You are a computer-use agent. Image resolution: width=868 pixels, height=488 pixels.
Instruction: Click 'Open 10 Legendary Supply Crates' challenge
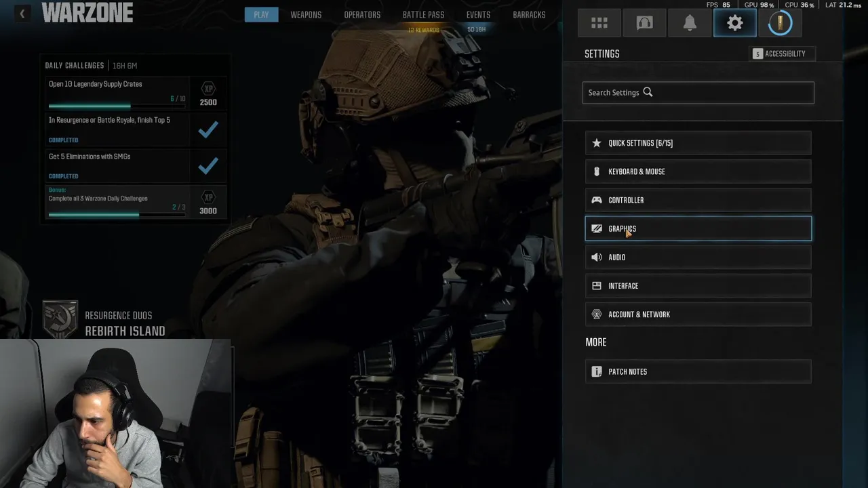point(96,84)
